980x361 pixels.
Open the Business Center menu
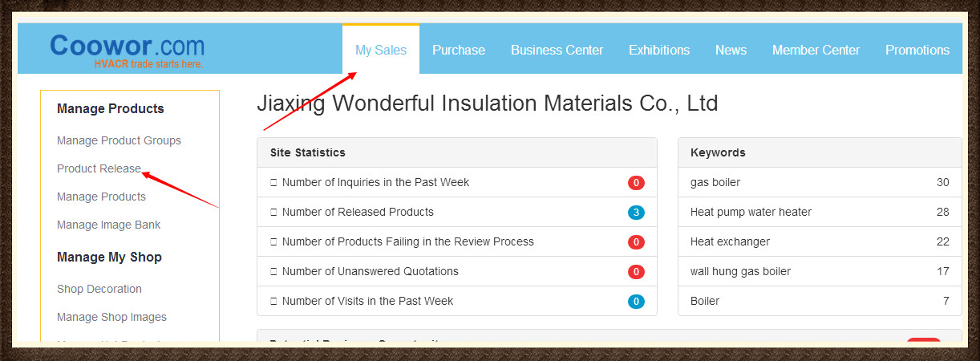coord(557,50)
